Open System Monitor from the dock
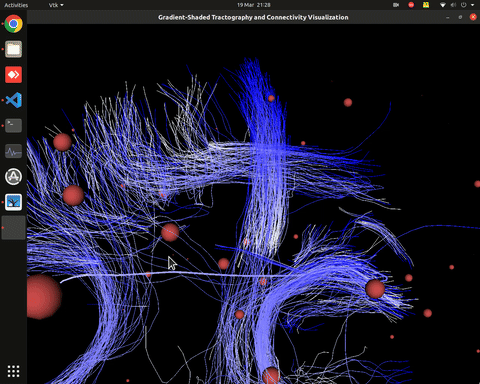Image resolution: width=480 pixels, height=384 pixels. coord(13,151)
